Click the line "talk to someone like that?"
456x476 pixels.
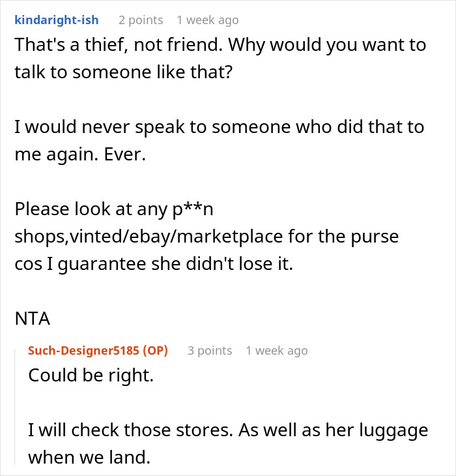pyautogui.click(x=124, y=72)
